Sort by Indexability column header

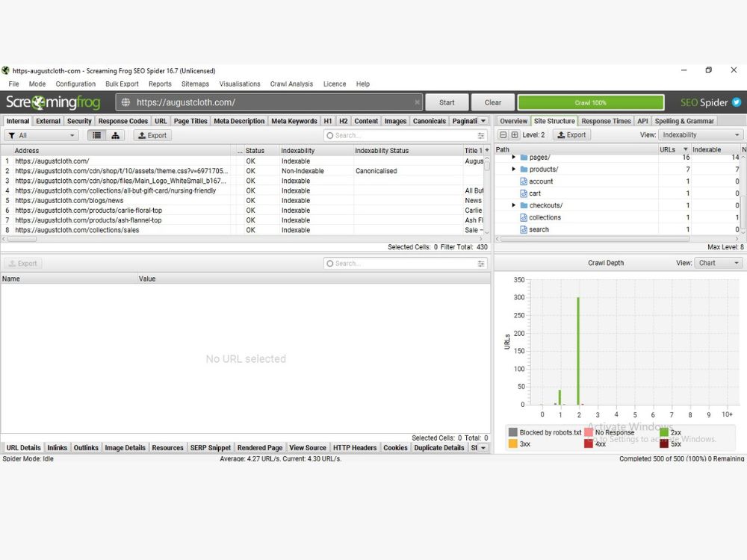316,151
